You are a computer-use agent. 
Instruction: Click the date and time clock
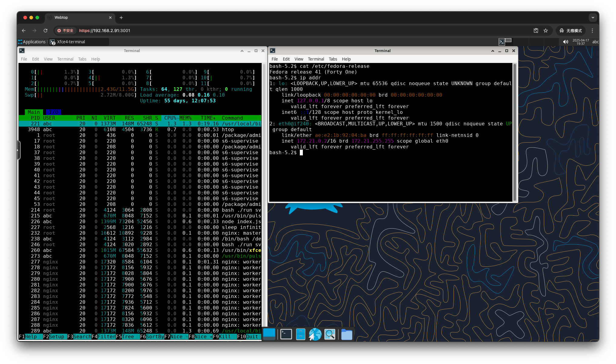pyautogui.click(x=581, y=42)
